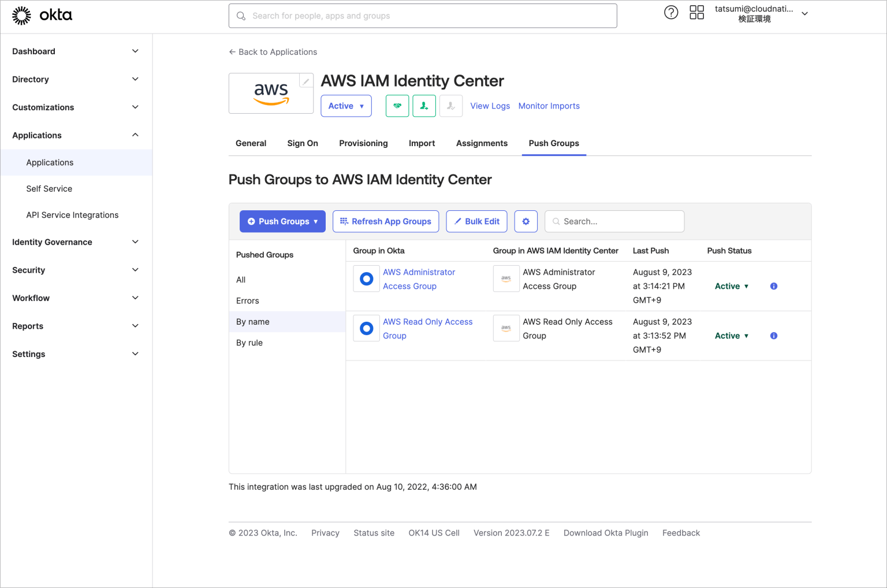Click the handshake sign-on status icon
The width and height of the screenshot is (887, 588).
click(x=397, y=106)
